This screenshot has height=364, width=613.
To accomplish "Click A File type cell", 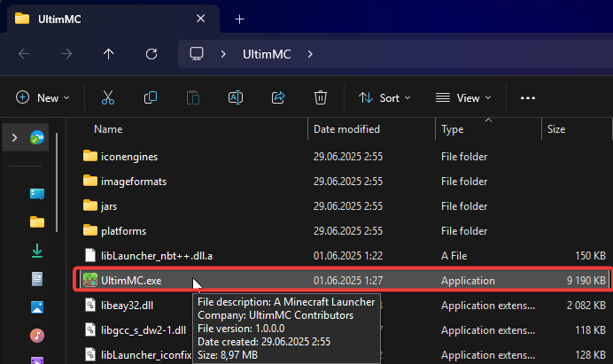I will [454, 256].
